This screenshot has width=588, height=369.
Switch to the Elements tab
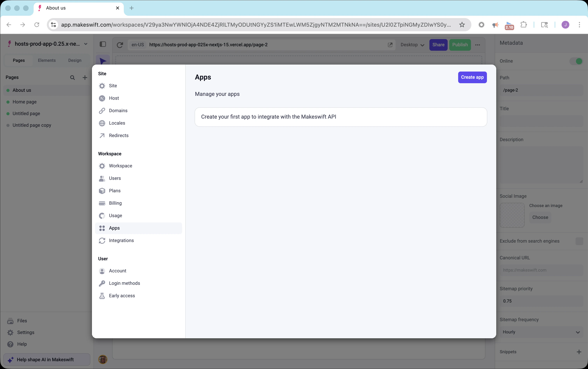47,60
